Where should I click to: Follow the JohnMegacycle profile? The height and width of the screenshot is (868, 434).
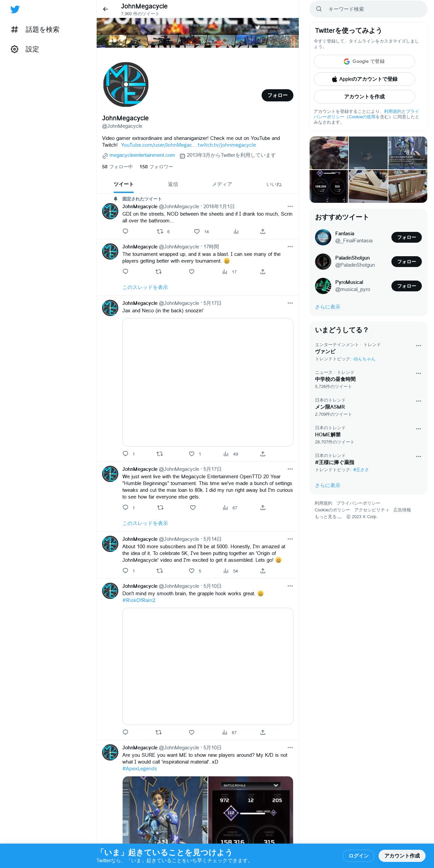point(277,95)
